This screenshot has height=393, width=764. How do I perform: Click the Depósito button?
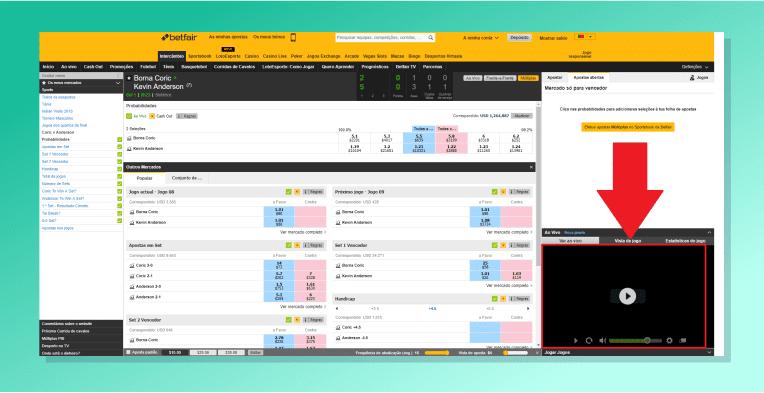tap(519, 37)
